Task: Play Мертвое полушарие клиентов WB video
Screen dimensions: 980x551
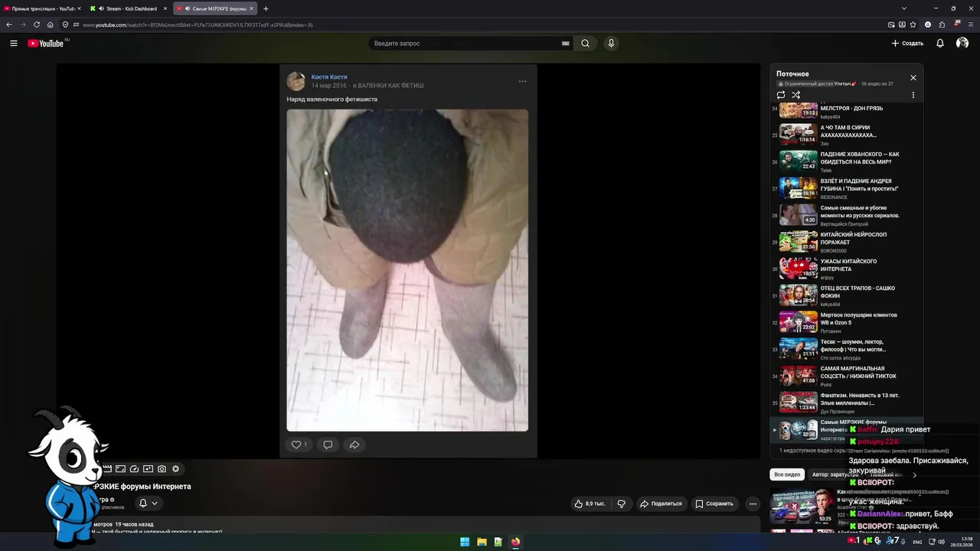Action: click(x=846, y=322)
